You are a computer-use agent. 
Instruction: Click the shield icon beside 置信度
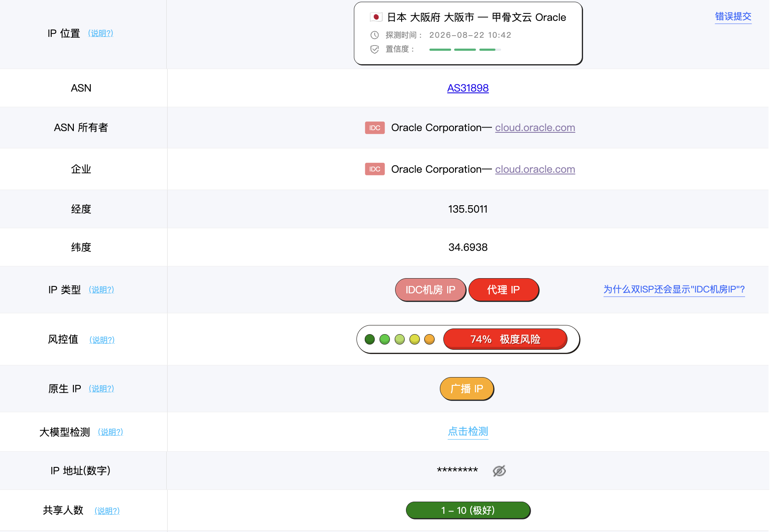pos(374,49)
